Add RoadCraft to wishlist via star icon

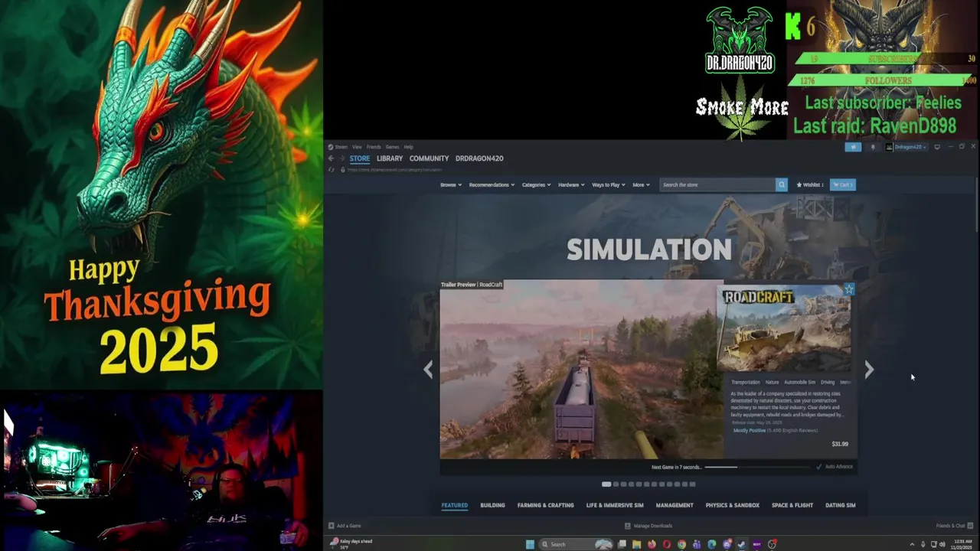(x=848, y=289)
